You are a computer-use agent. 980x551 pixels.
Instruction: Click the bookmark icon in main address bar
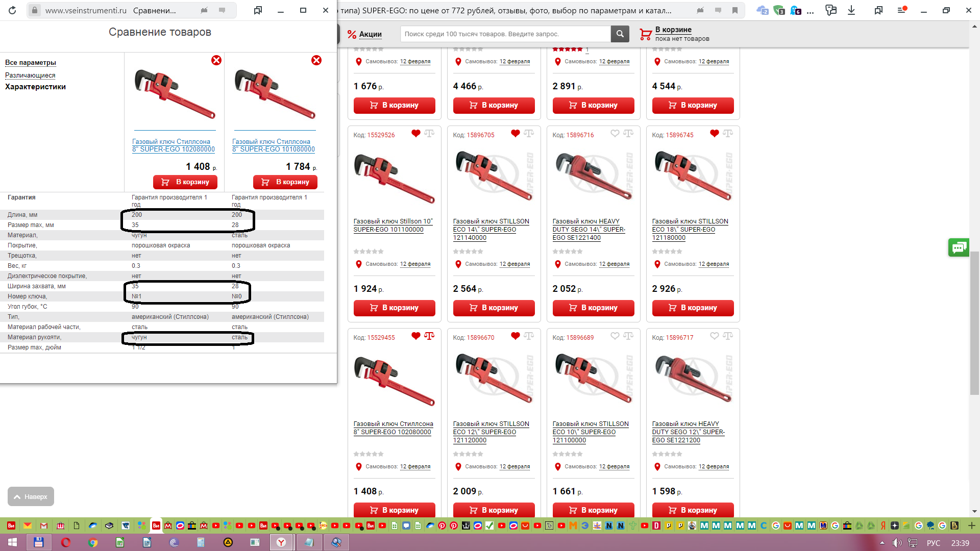[x=735, y=10]
